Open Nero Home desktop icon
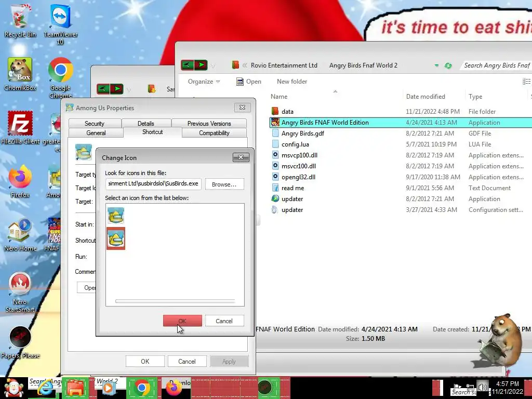This screenshot has width=532, height=399. coord(20,235)
